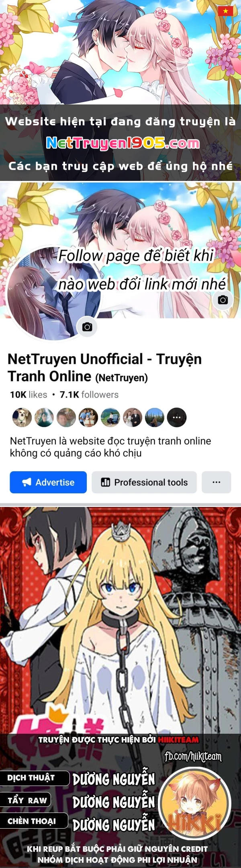Viewport: 241px width, 868px height.
Task: Open Professional tools
Action: (144, 482)
